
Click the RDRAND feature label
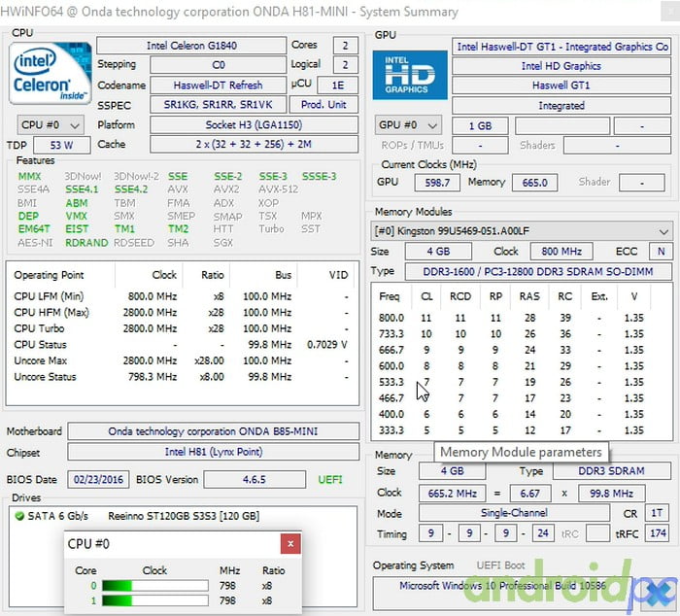coord(86,243)
